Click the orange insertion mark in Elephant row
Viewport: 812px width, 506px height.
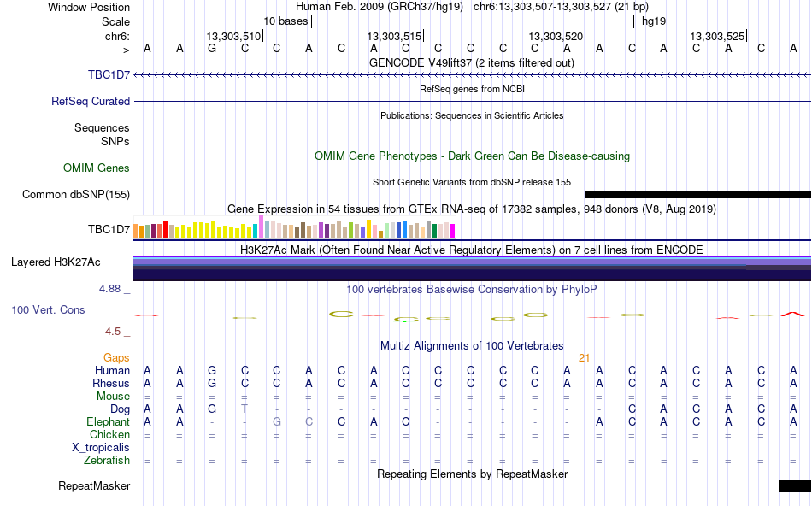(585, 421)
